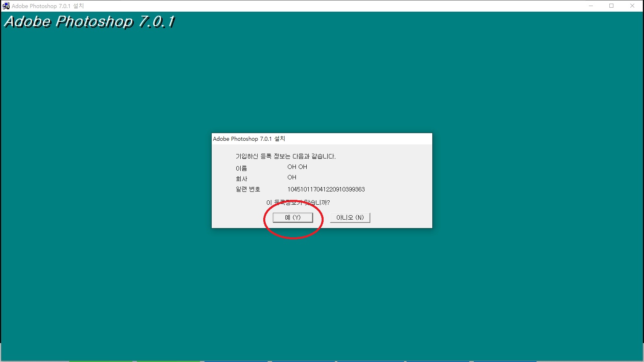Click the registration summary sentence in the dialog
Image resolution: width=644 pixels, height=362 pixels.
click(286, 156)
